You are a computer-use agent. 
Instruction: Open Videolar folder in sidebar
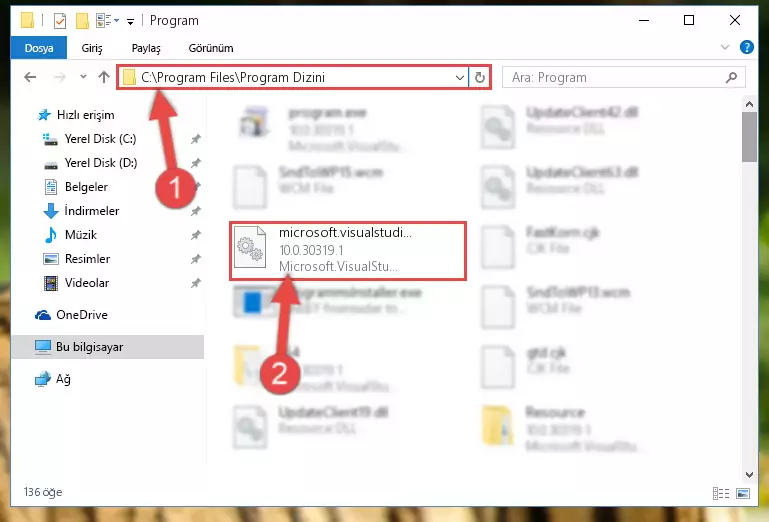pyautogui.click(x=87, y=283)
